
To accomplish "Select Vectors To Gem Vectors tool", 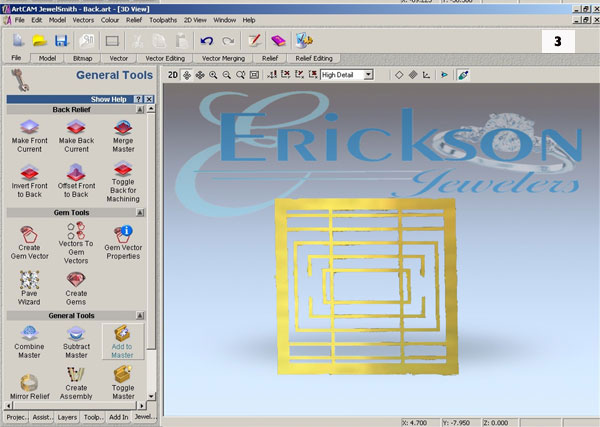I will (x=76, y=243).
